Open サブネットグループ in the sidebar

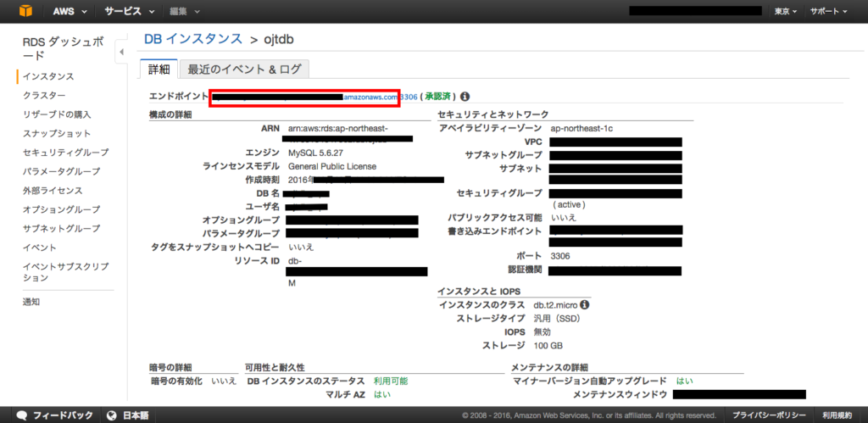point(61,228)
